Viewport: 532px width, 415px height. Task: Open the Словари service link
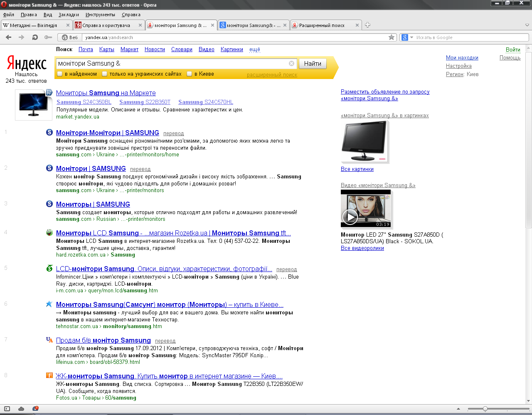click(182, 49)
